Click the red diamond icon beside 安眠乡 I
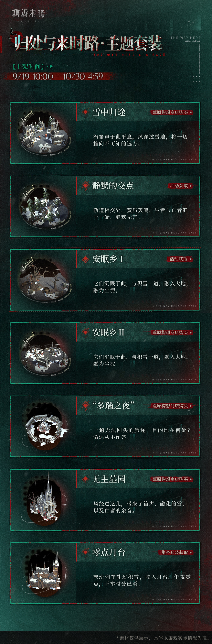212x644 pixels. pyautogui.click(x=86, y=259)
